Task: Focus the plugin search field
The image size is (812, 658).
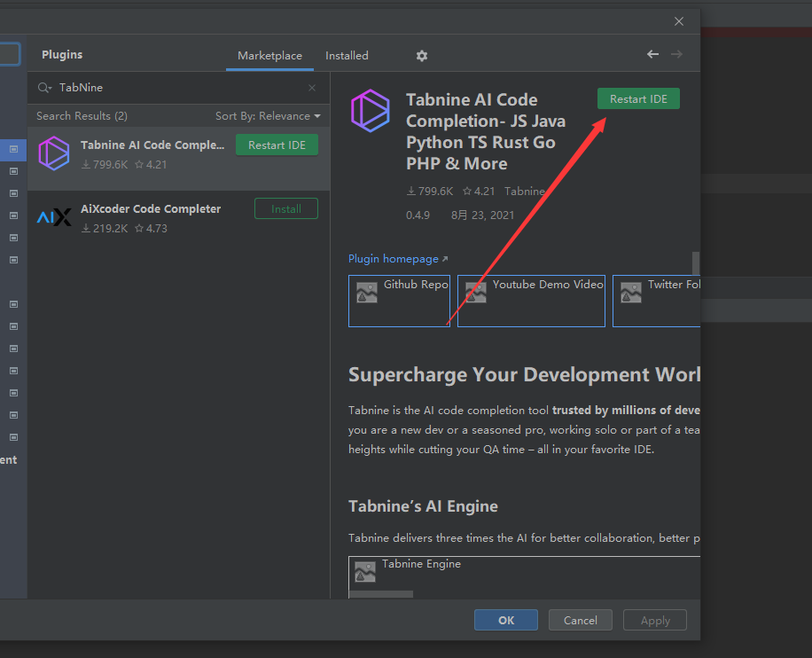Action: [x=179, y=88]
